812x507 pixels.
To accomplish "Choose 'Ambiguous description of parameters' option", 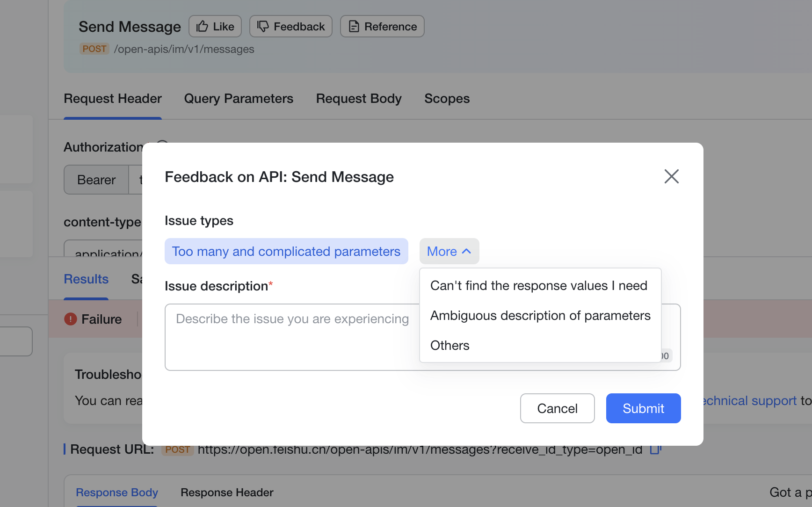I will [540, 316].
